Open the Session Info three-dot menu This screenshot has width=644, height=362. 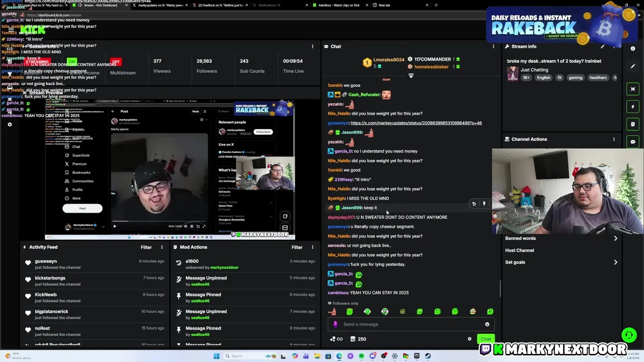tap(312, 46)
